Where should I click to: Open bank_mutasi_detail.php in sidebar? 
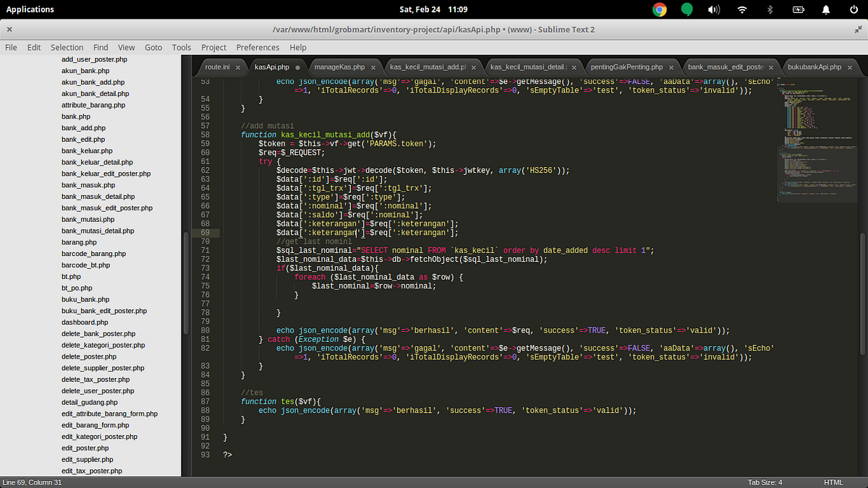pyautogui.click(x=97, y=231)
